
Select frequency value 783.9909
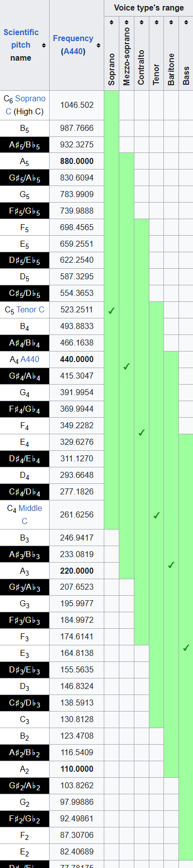(x=77, y=194)
